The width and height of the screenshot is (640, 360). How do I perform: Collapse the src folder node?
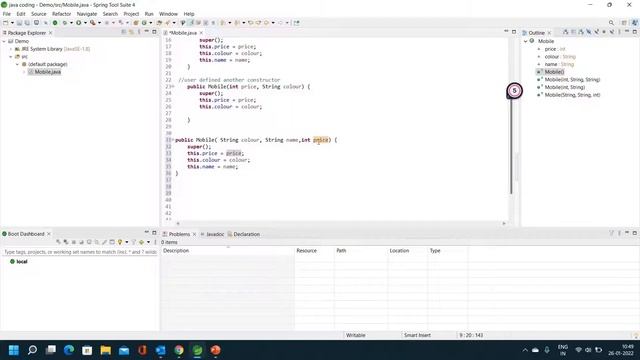pos(11,57)
